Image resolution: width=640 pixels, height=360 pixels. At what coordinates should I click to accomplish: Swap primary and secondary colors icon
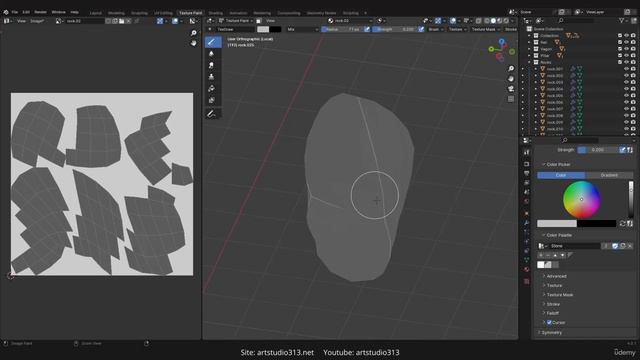[x=622, y=223]
